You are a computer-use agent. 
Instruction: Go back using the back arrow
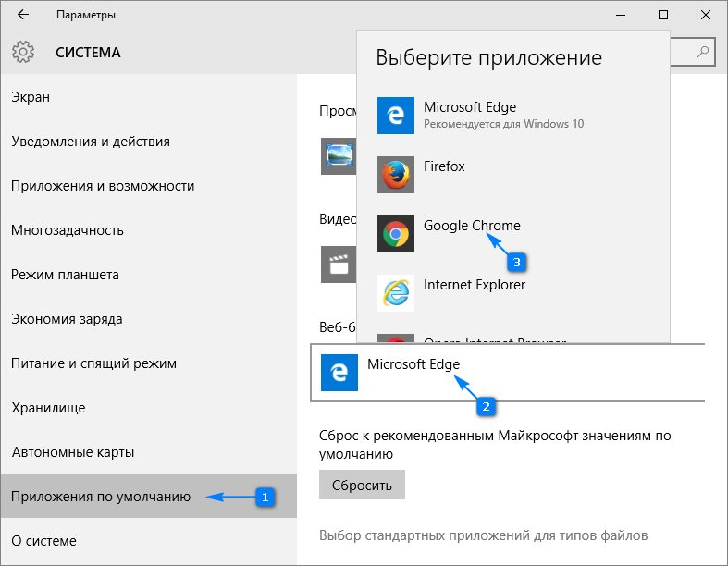tap(23, 15)
